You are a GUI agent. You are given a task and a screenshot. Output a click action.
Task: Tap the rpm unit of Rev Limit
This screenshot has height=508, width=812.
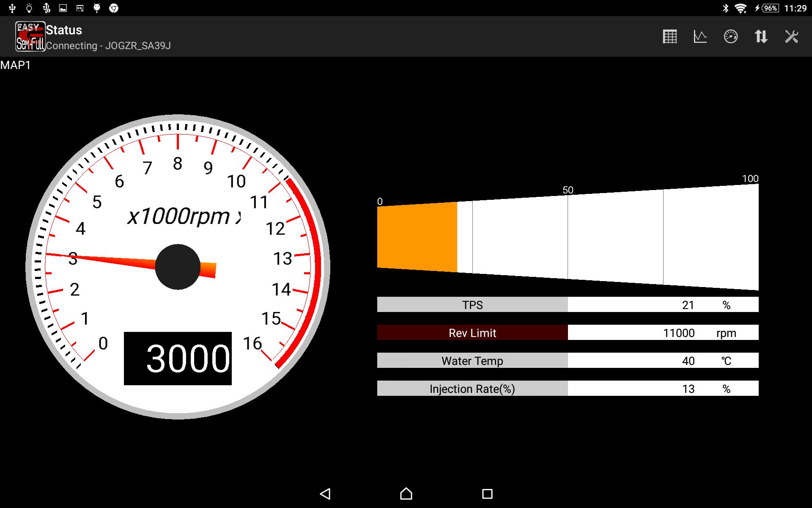tap(726, 333)
